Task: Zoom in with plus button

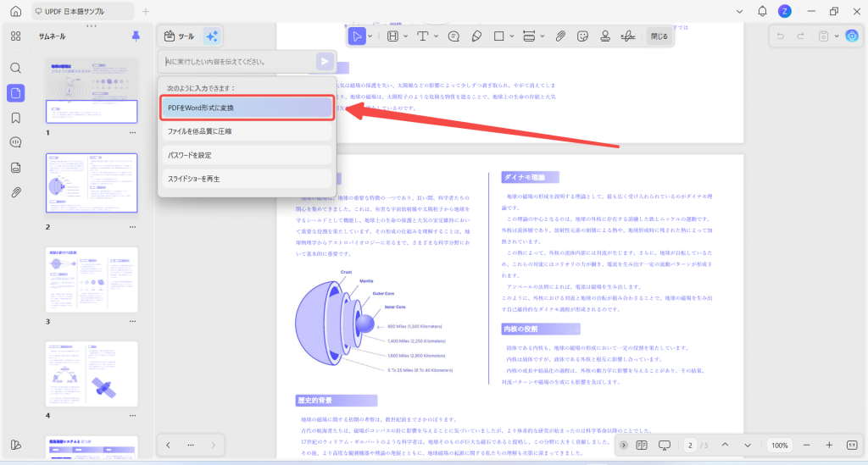Action: 829,445
